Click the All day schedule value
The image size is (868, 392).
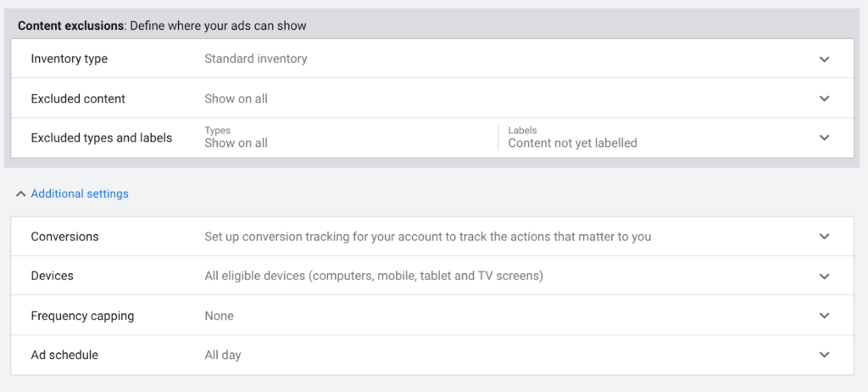click(x=223, y=355)
